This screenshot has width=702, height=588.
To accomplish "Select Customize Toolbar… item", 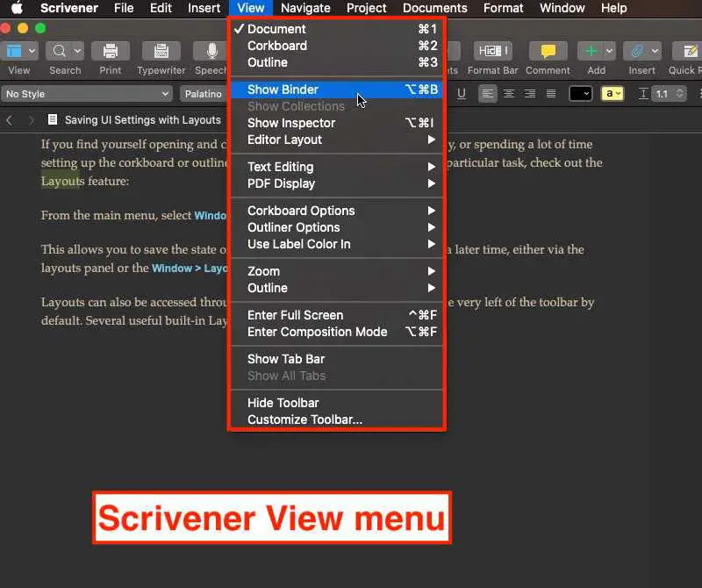I will tap(336, 419).
